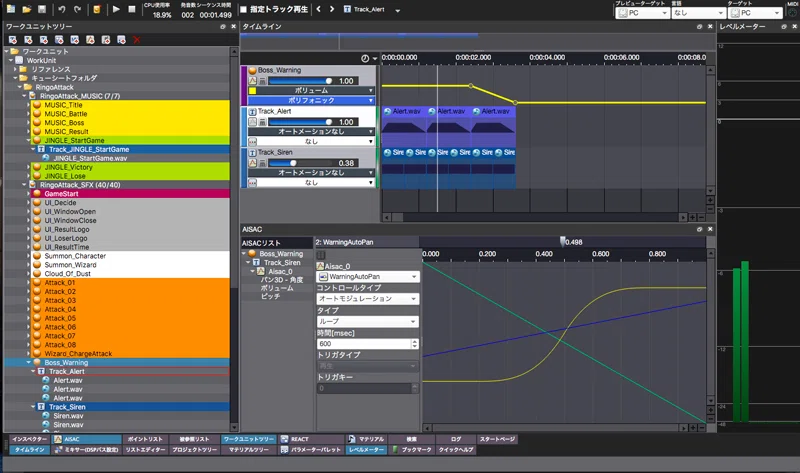
Task: Switch to the インスペクター tab
Action: click(29, 439)
